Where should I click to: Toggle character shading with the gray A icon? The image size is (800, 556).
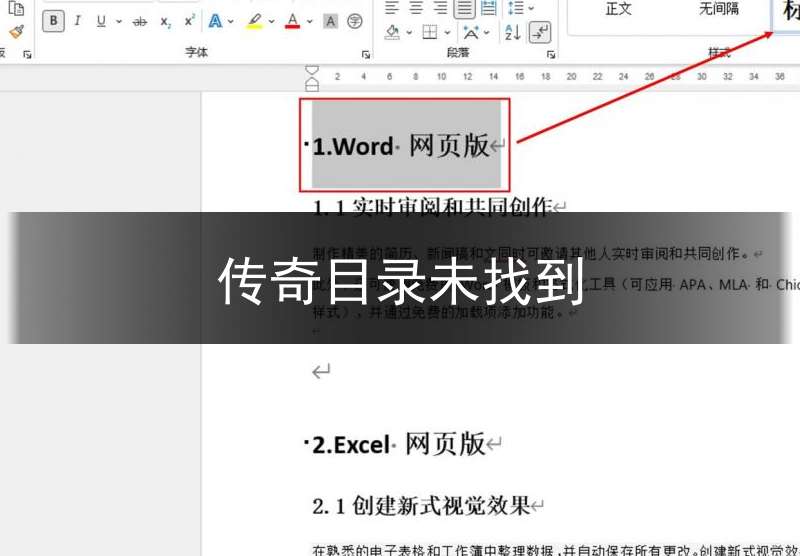point(331,21)
